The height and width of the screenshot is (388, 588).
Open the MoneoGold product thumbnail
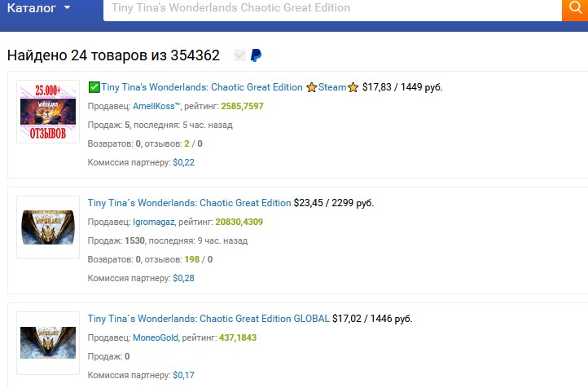48,343
